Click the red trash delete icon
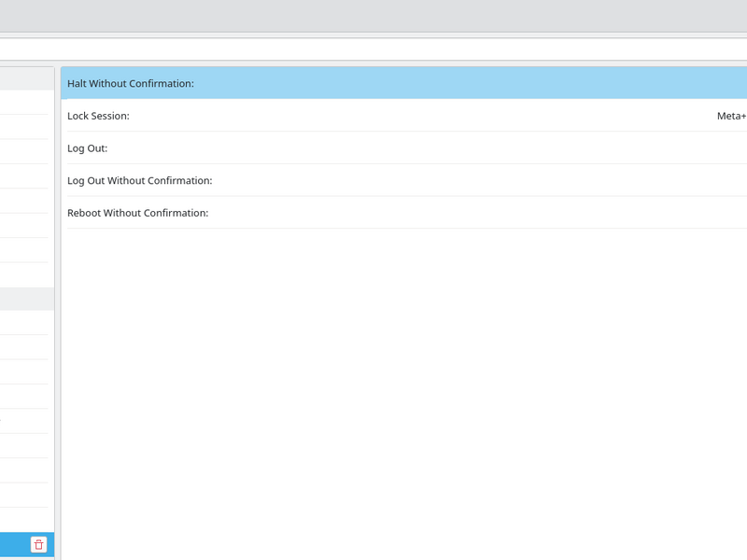747x560 pixels. click(x=39, y=544)
